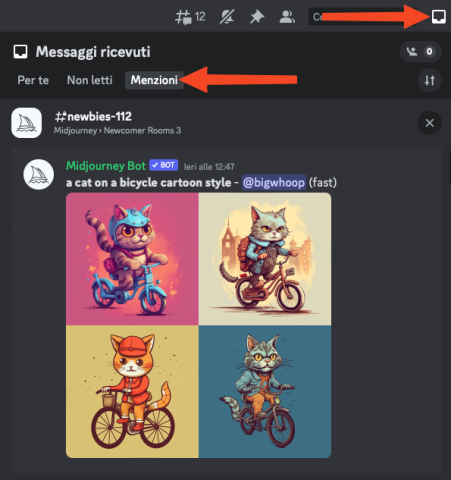Image resolution: width=451 pixels, height=480 pixels.
Task: Dismiss the newbies-112 mention with X
Action: (429, 123)
